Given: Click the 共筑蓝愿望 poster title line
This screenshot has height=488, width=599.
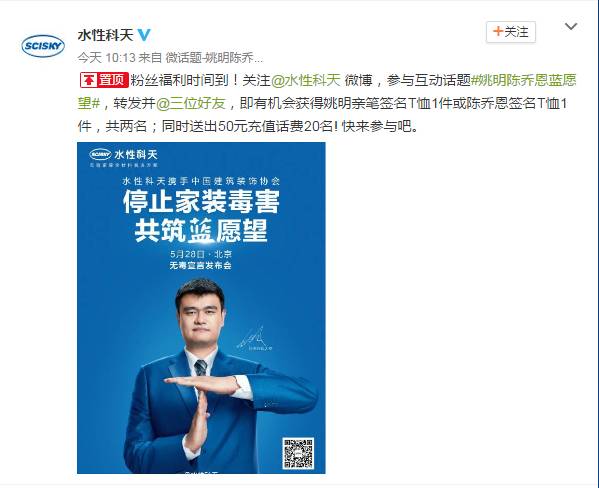Looking at the screenshot, I should (201, 230).
